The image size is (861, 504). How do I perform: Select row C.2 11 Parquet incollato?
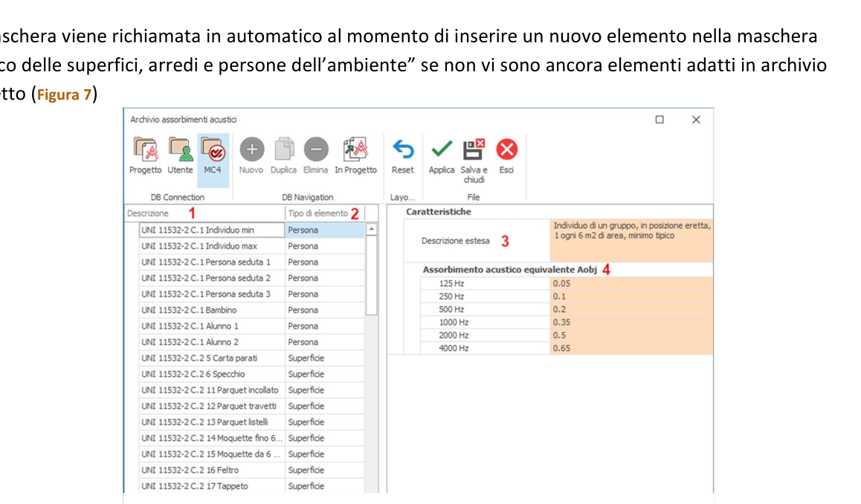(x=211, y=390)
